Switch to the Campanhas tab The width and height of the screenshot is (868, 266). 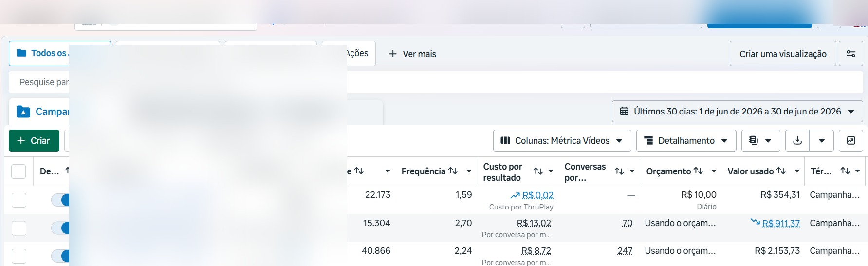(x=43, y=112)
